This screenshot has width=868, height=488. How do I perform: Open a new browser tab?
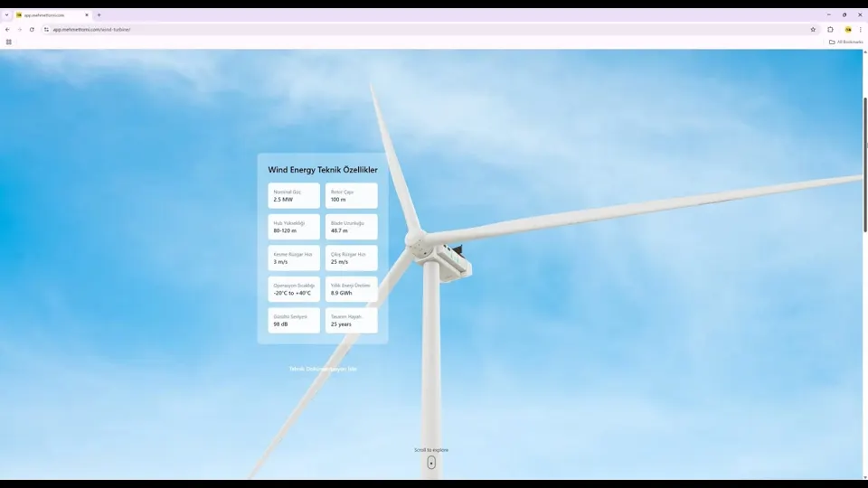pyautogui.click(x=99, y=15)
